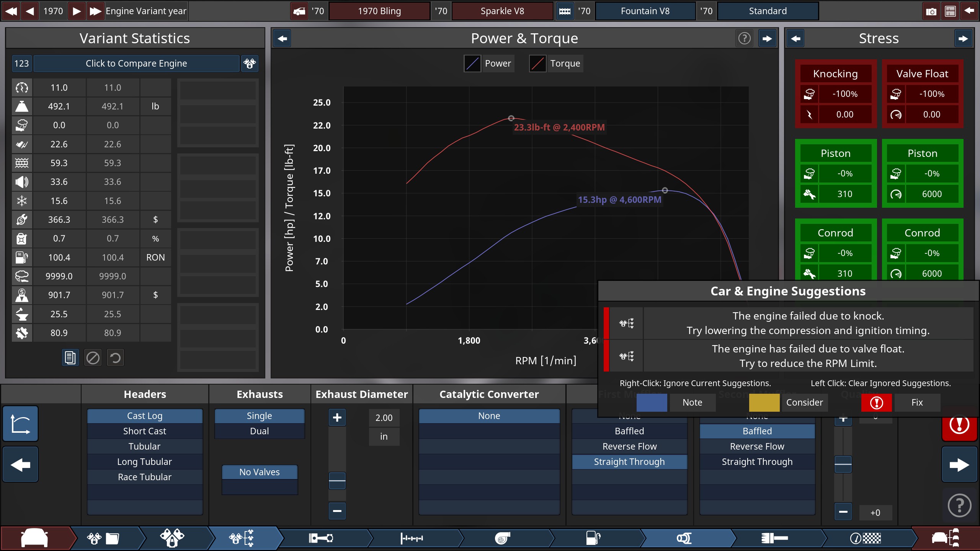Open Power & Torque help question mark
The height and width of the screenshot is (551, 980).
(x=744, y=38)
